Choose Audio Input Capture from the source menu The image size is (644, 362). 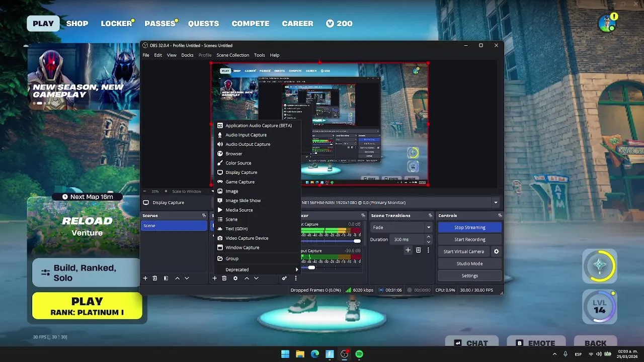point(246,135)
